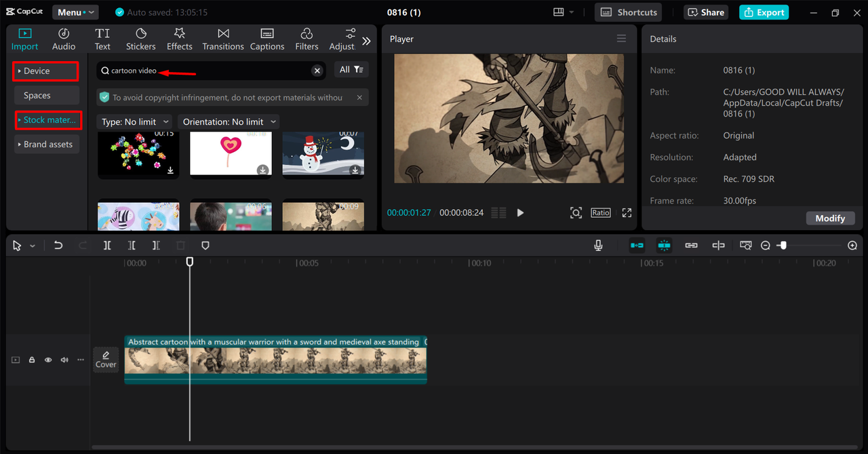
Task: Expand the Device section
Action: tap(45, 71)
